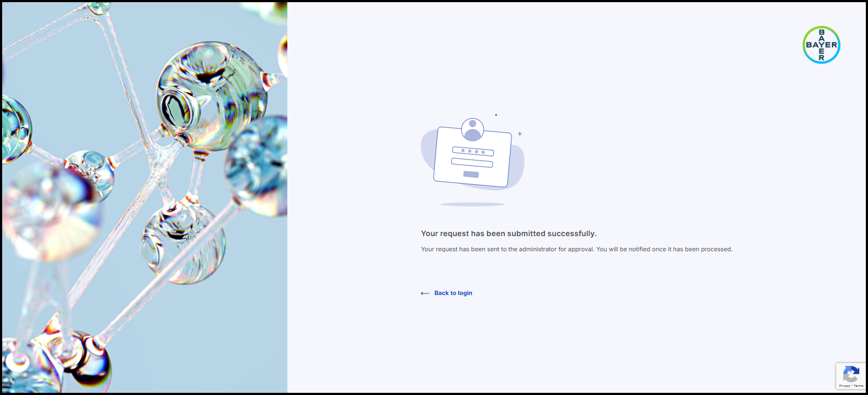Screen dimensions: 868x395
Task: Click the left arrow beside Back to login
Action: pos(425,293)
